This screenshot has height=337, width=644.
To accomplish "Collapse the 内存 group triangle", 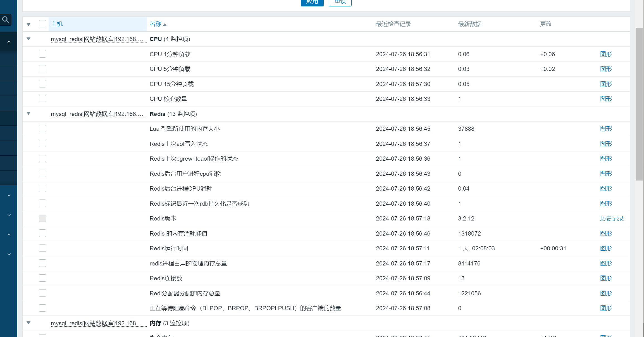I will (x=28, y=323).
